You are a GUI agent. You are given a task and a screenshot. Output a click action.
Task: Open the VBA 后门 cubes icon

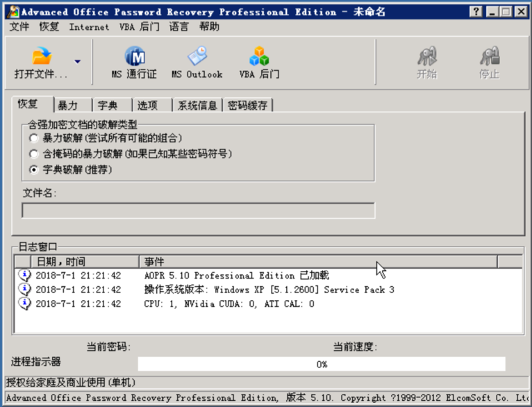click(259, 56)
